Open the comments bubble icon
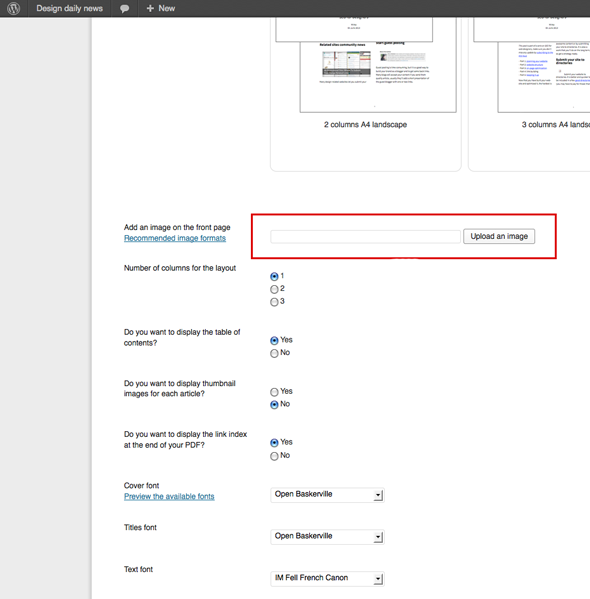590x599 pixels. pos(124,8)
